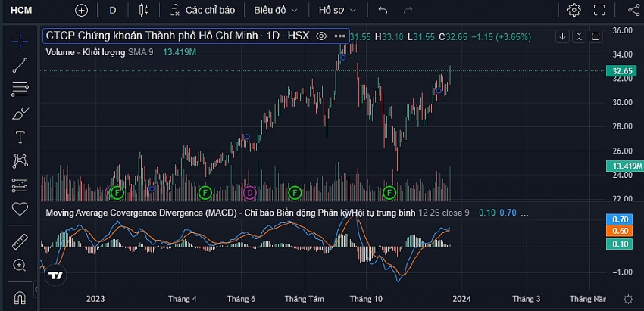Open the candlestick chart style picker
The height and width of the screenshot is (311, 644).
pos(144,11)
